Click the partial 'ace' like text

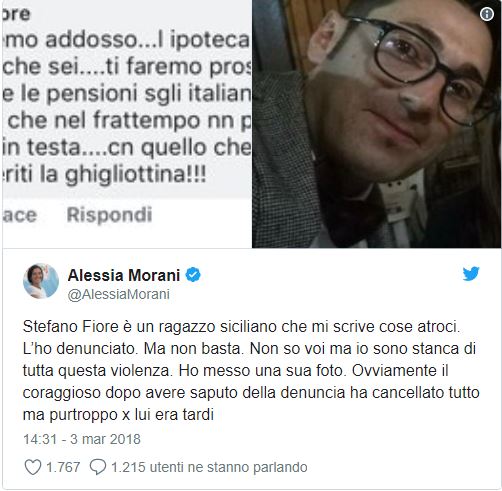(19, 215)
